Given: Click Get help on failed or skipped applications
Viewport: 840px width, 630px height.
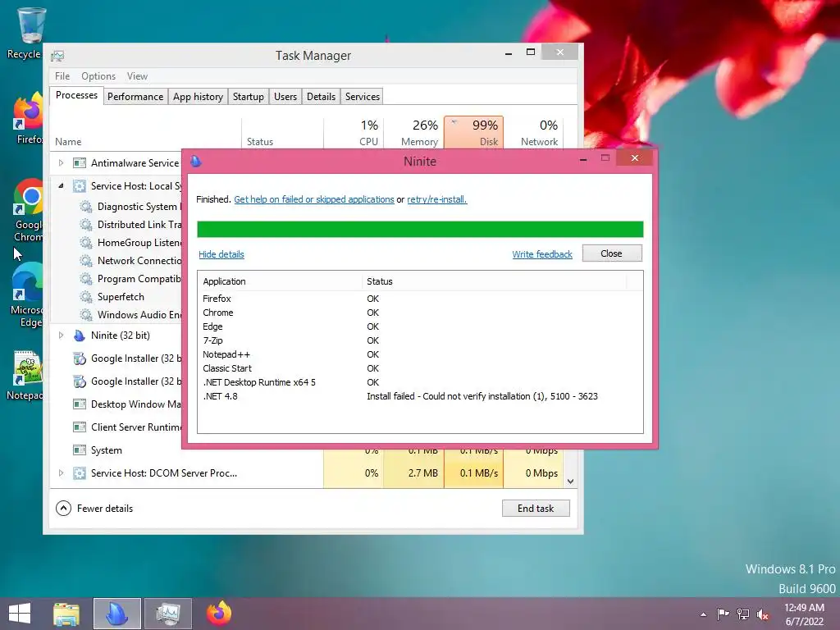Looking at the screenshot, I should pos(314,199).
